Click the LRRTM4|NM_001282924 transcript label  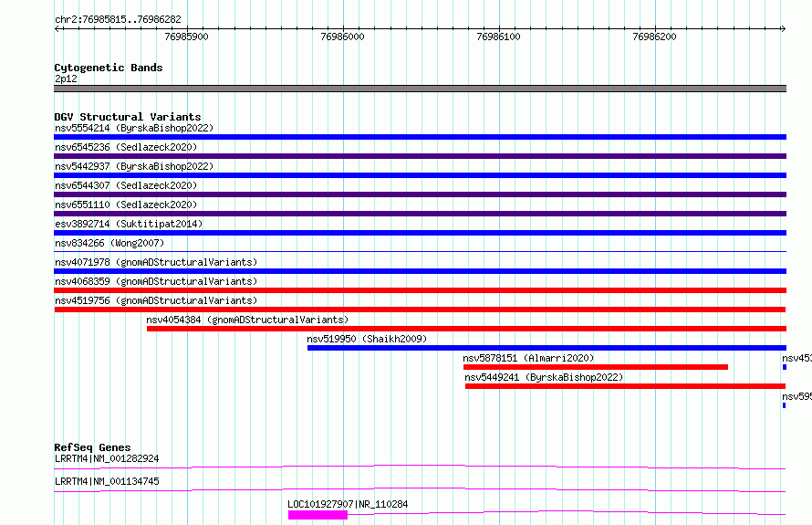[x=107, y=458]
